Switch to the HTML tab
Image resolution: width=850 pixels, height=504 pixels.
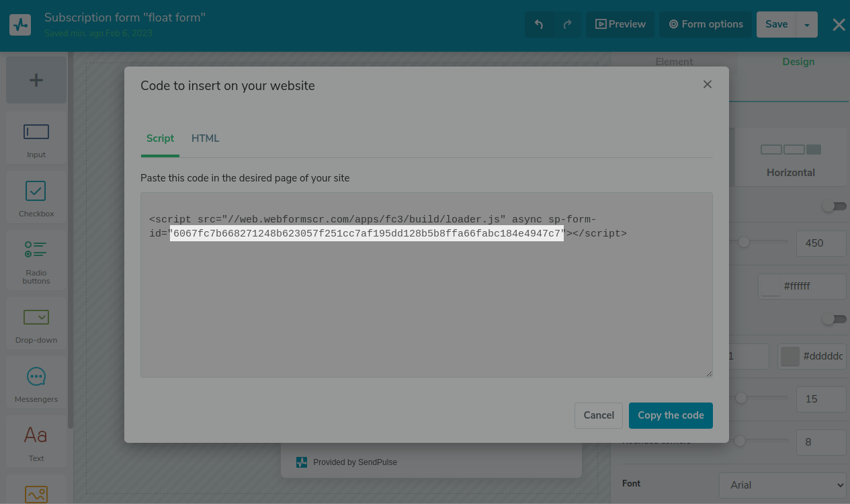point(205,138)
